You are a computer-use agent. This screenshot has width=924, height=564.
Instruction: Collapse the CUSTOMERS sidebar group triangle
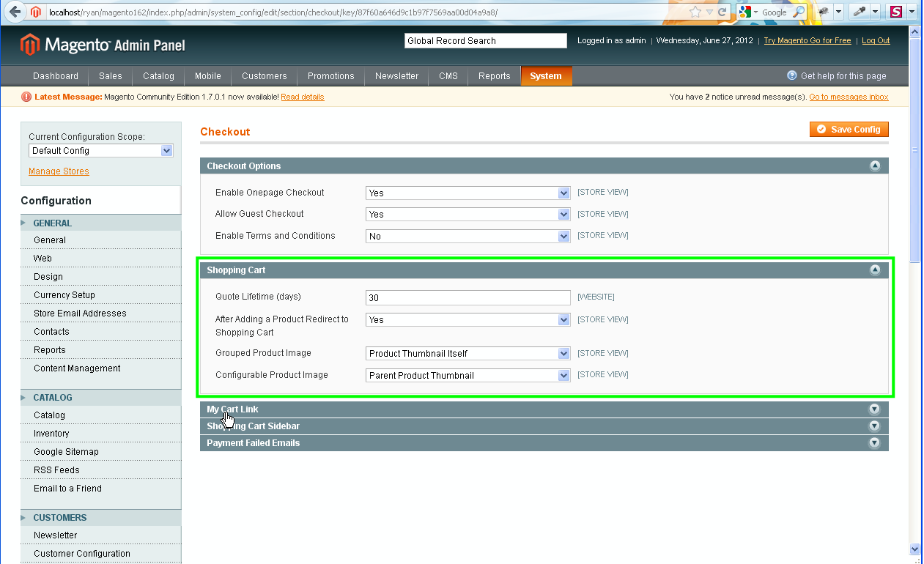24,518
